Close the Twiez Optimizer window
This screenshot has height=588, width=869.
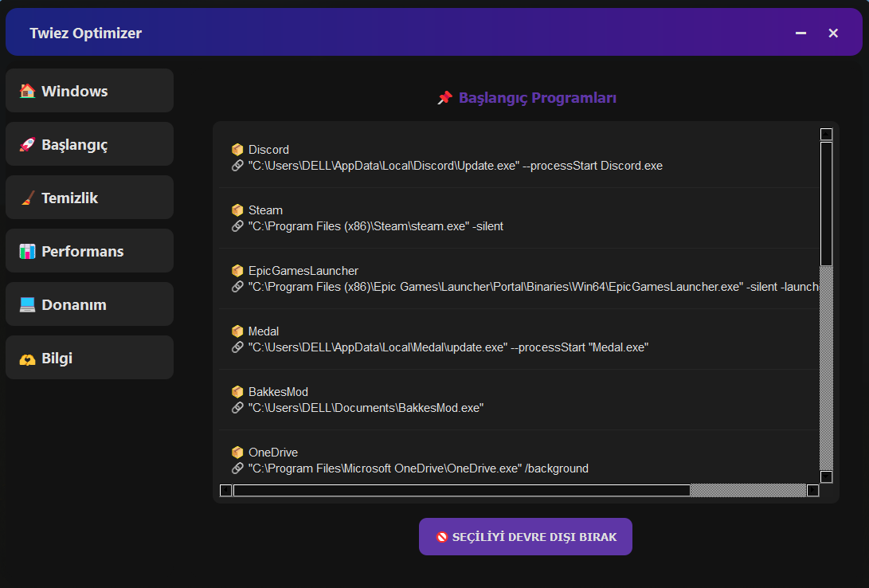pos(833,33)
